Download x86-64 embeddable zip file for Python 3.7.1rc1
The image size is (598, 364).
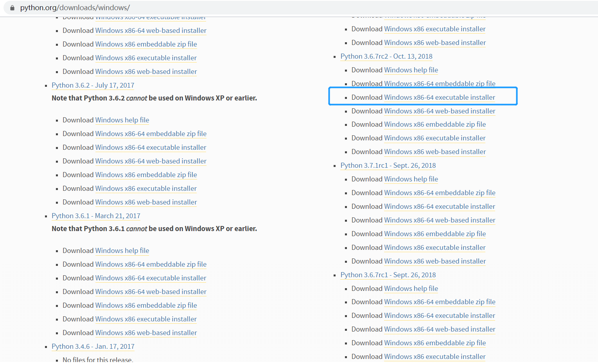pyautogui.click(x=440, y=193)
